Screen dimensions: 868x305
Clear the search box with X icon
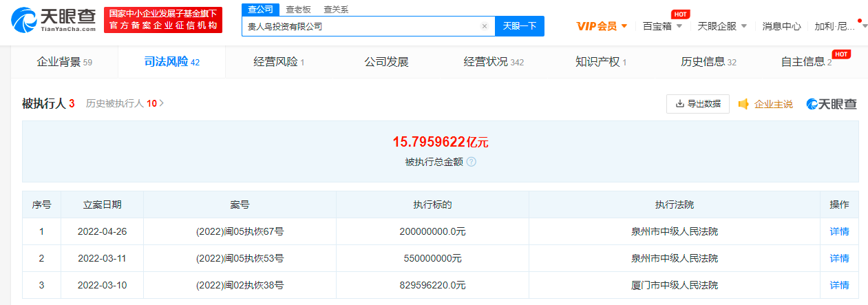coord(484,27)
